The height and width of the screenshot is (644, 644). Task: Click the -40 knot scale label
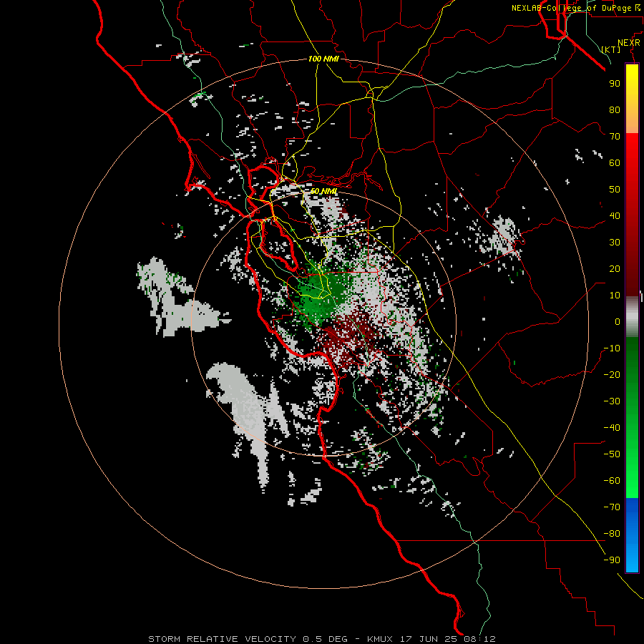pyautogui.click(x=612, y=428)
